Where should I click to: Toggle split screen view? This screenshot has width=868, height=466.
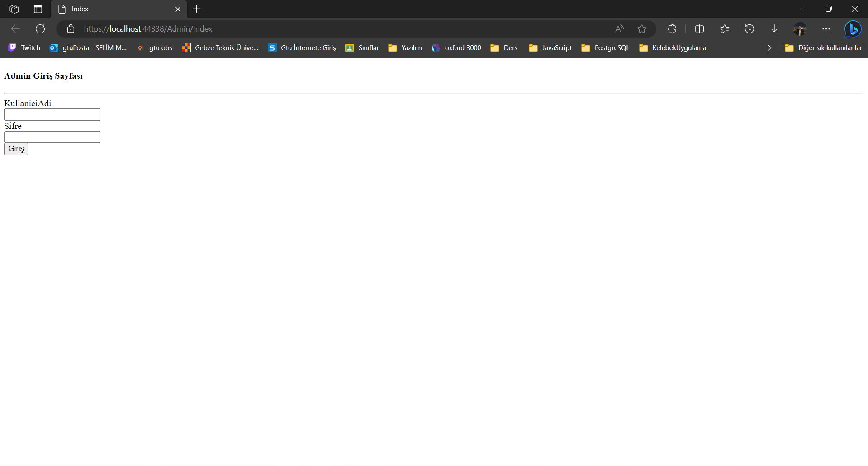[x=699, y=29]
